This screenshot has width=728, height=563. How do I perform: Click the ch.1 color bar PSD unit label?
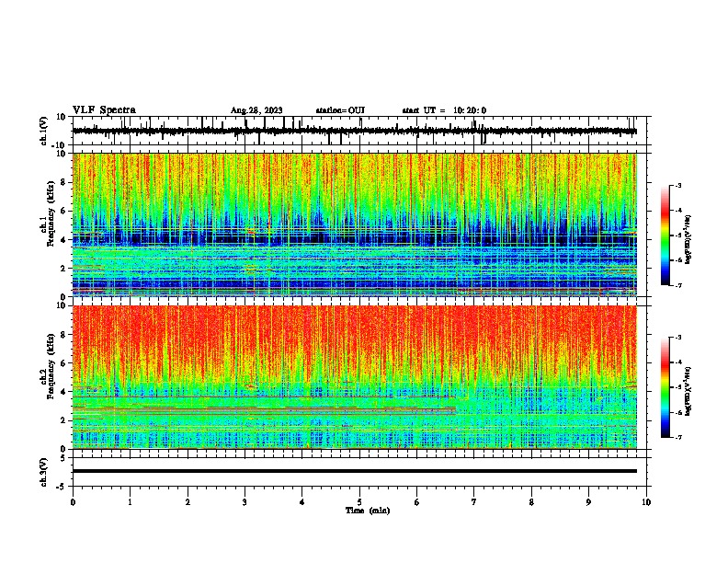[x=689, y=240]
